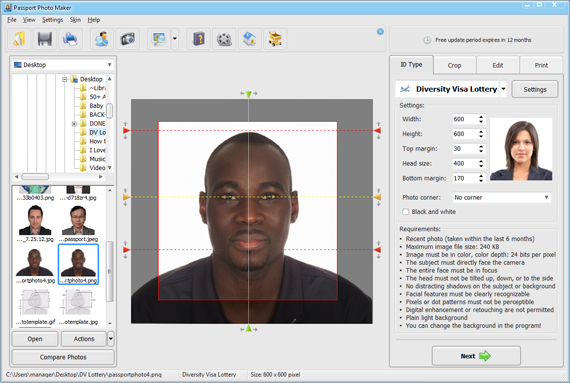Image resolution: width=570 pixels, height=383 pixels.
Task: Select the ...passport.jpeg thumbnail
Action: [x=78, y=223]
